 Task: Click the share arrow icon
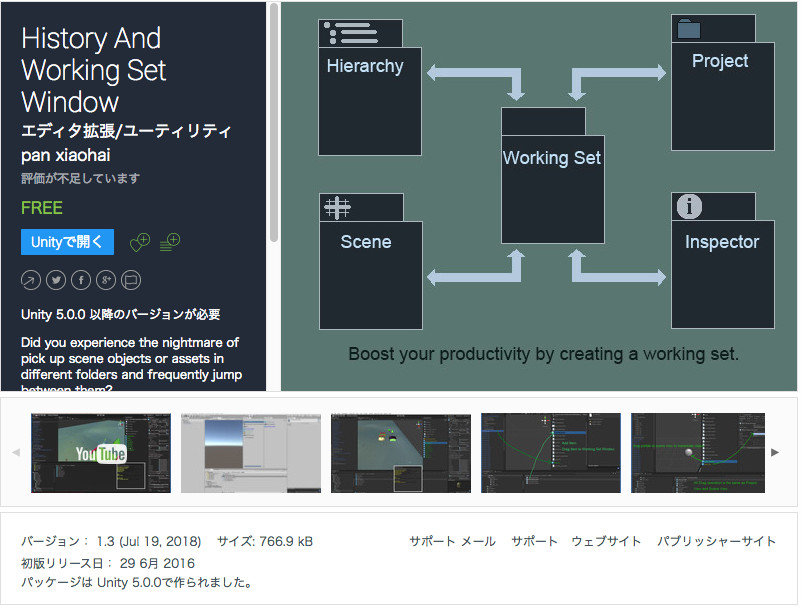click(x=31, y=280)
